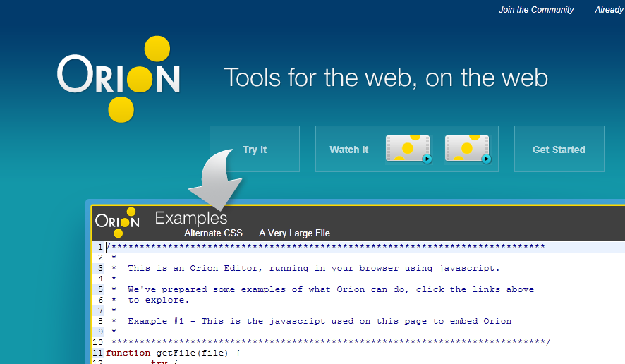This screenshot has width=625, height=364.
Task: Click line number 8 in the editor gutter
Action: (100, 321)
